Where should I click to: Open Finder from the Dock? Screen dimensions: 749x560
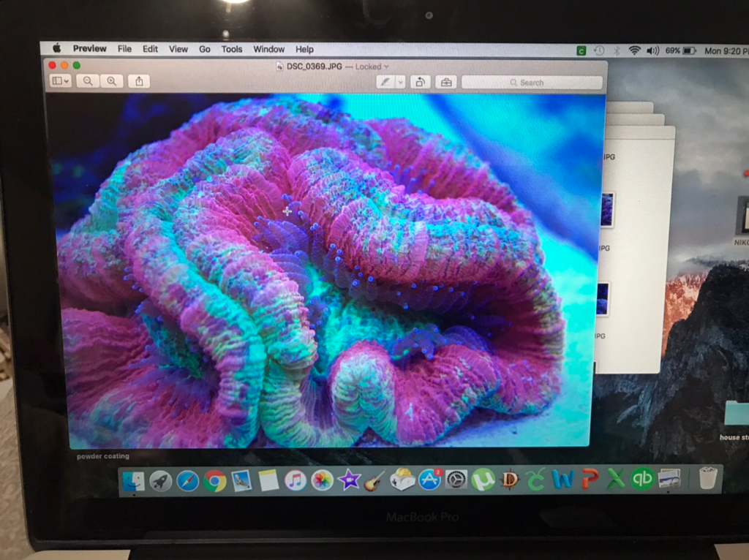[133, 480]
